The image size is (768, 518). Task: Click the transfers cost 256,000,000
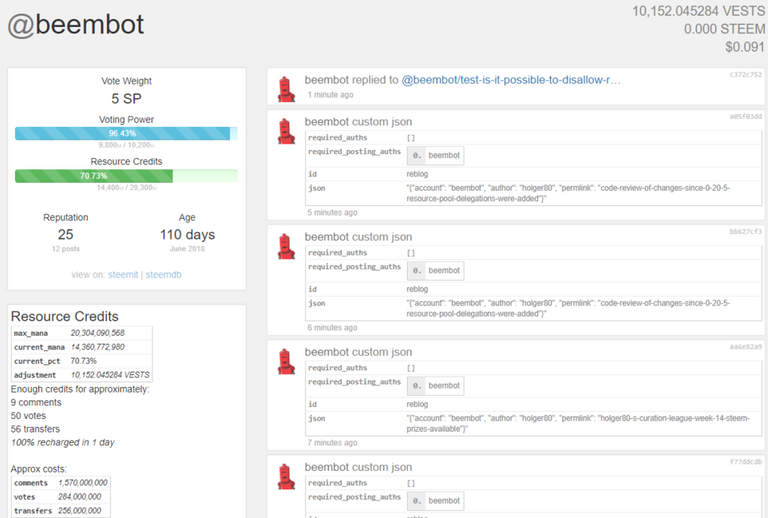tap(80, 511)
